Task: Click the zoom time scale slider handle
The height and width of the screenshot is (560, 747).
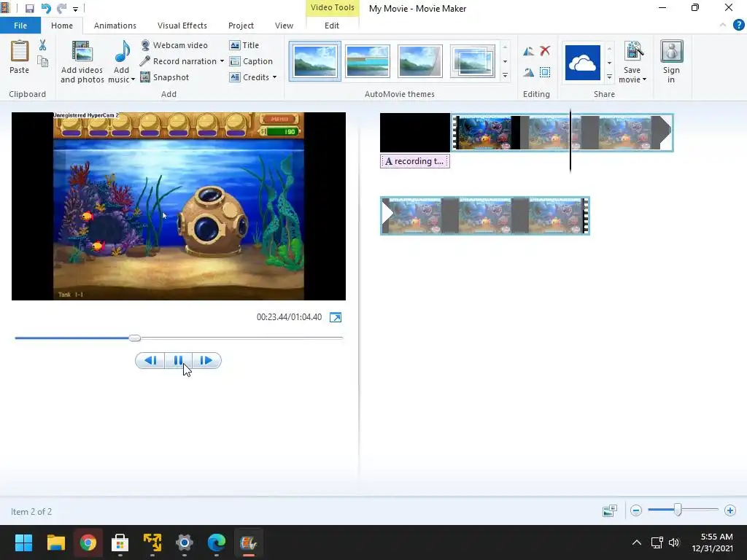Action: [x=677, y=510]
